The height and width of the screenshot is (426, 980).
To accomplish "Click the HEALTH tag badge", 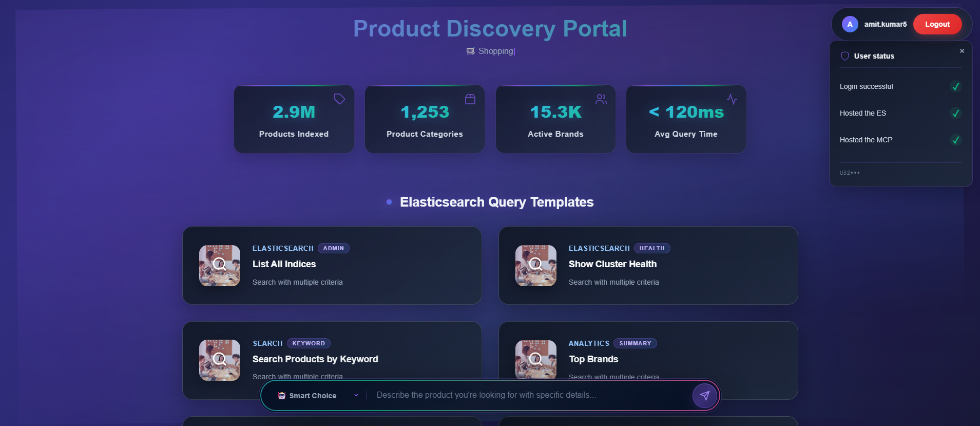I will point(652,248).
